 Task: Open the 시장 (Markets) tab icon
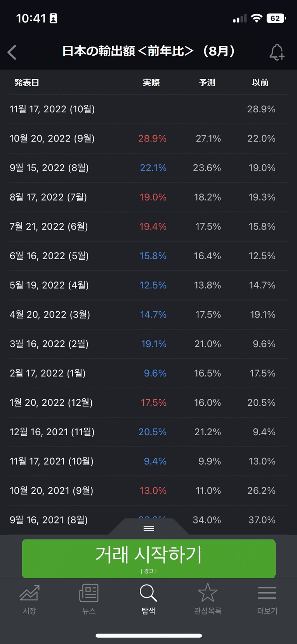coord(30,593)
